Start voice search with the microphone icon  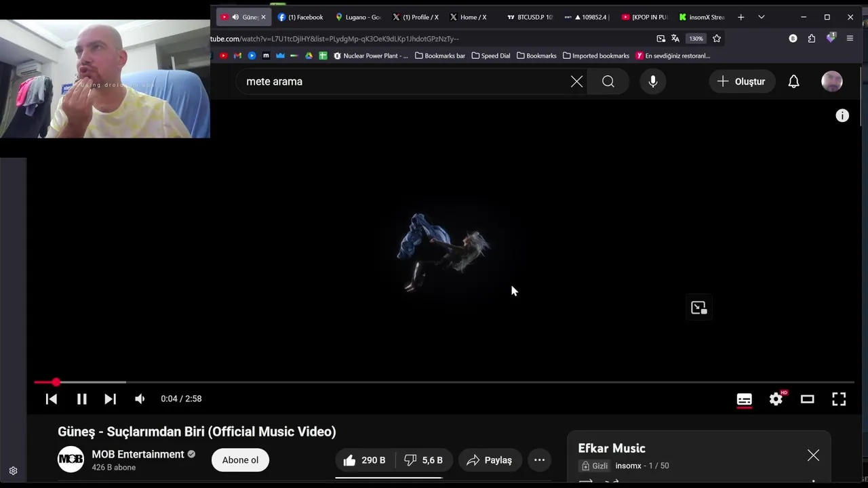653,81
